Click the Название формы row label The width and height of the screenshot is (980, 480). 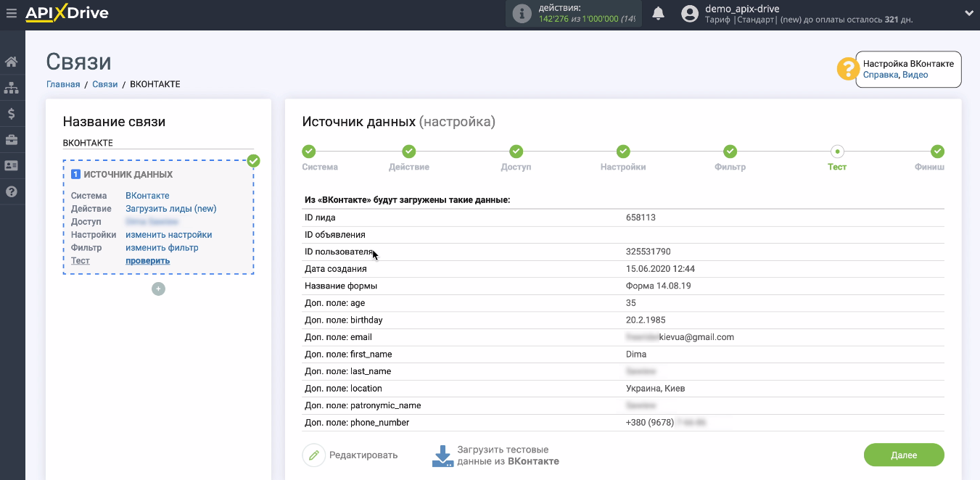click(341, 286)
